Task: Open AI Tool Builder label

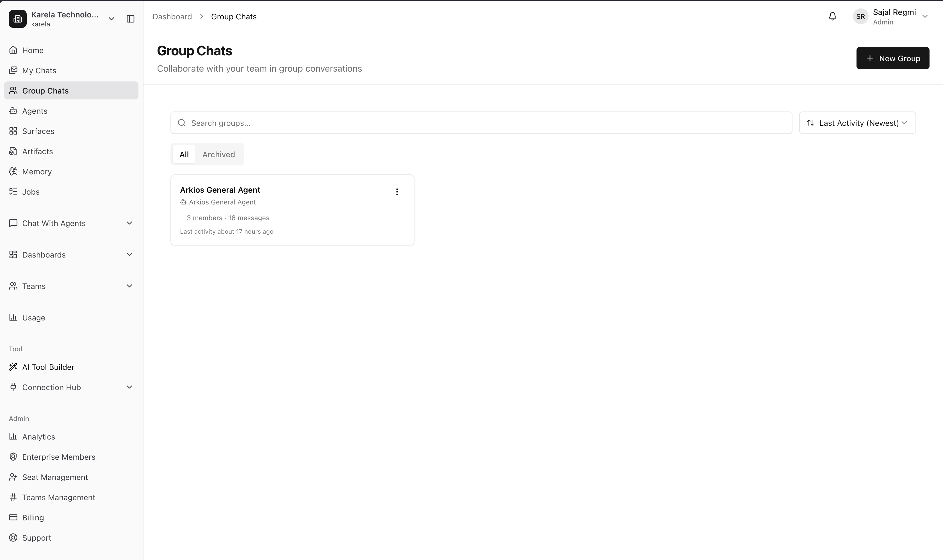Action: [x=48, y=367]
